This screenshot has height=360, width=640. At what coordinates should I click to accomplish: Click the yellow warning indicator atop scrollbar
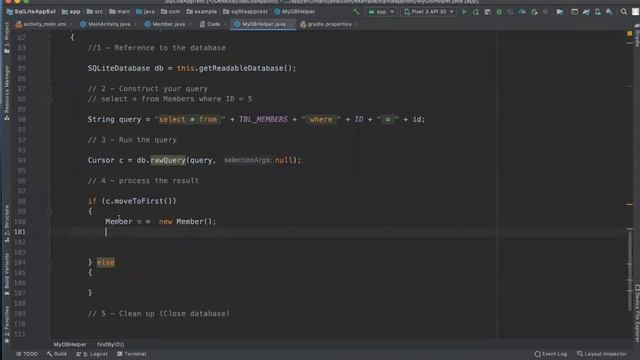(x=629, y=33)
